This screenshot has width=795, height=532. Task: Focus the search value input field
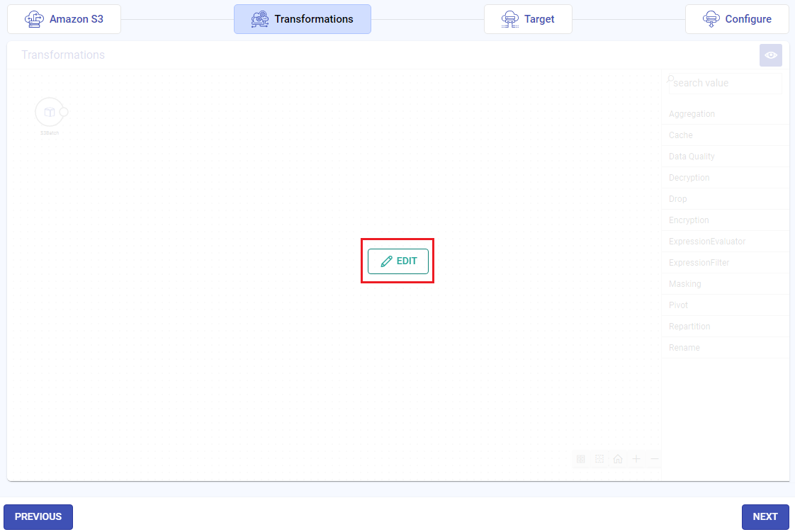[726, 83]
